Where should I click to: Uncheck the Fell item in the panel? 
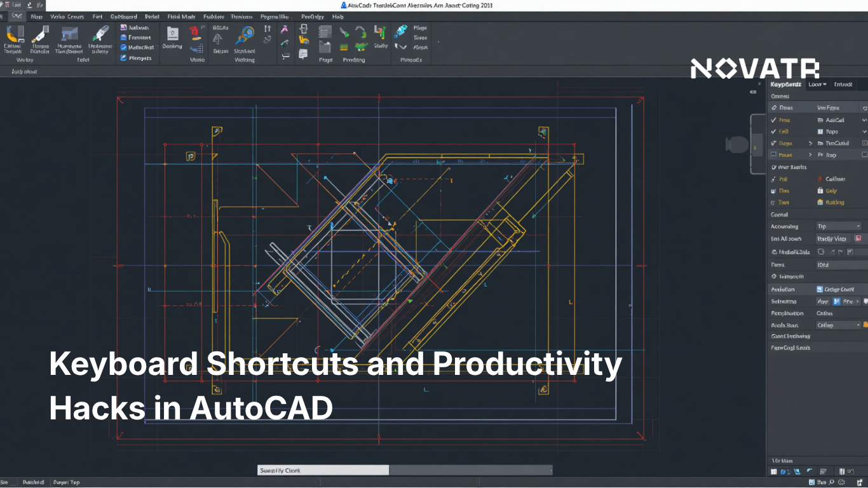[773, 132]
